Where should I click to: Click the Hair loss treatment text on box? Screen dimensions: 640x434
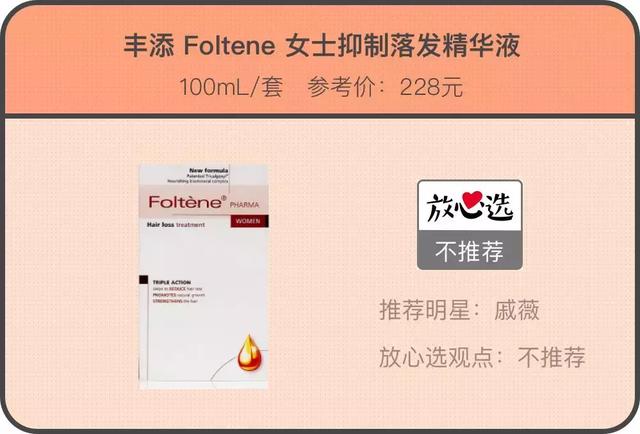point(176,225)
